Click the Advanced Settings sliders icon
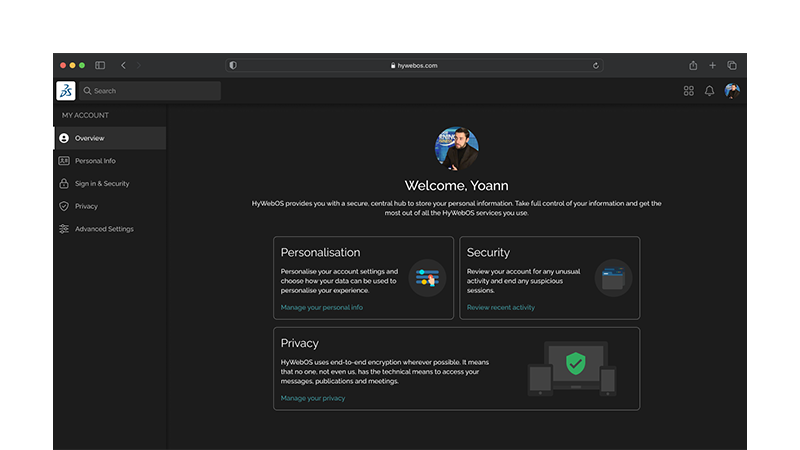The width and height of the screenshot is (800, 450). tap(64, 229)
